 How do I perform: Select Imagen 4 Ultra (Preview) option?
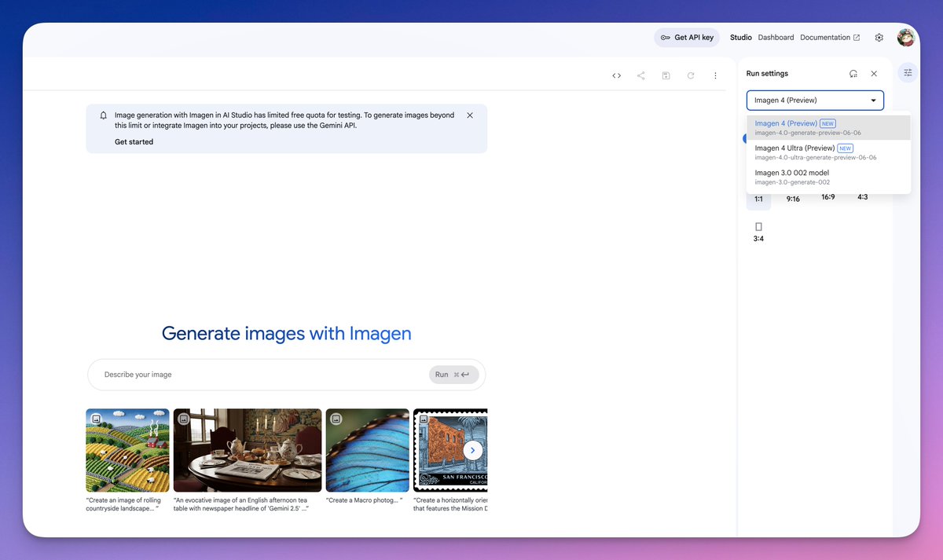[828, 152]
